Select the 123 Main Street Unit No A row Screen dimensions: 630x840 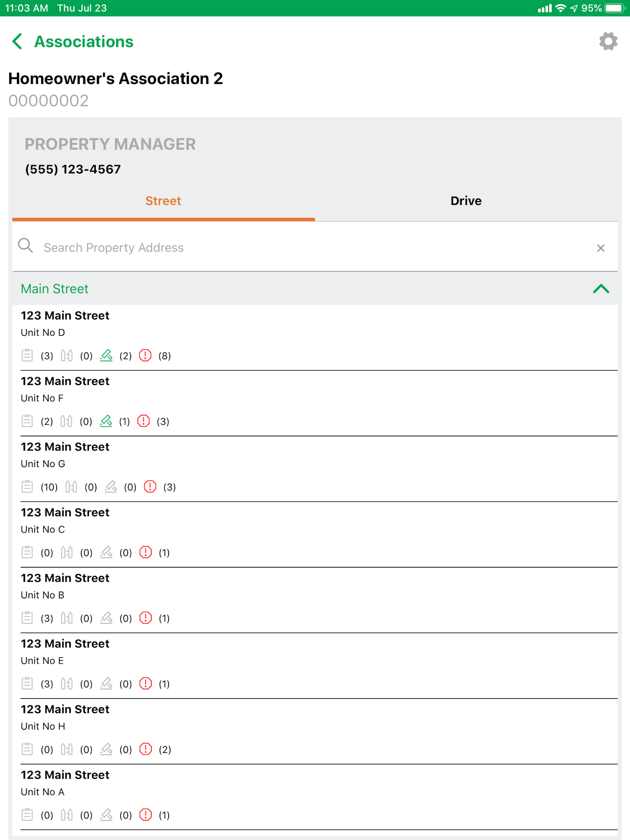point(315,797)
